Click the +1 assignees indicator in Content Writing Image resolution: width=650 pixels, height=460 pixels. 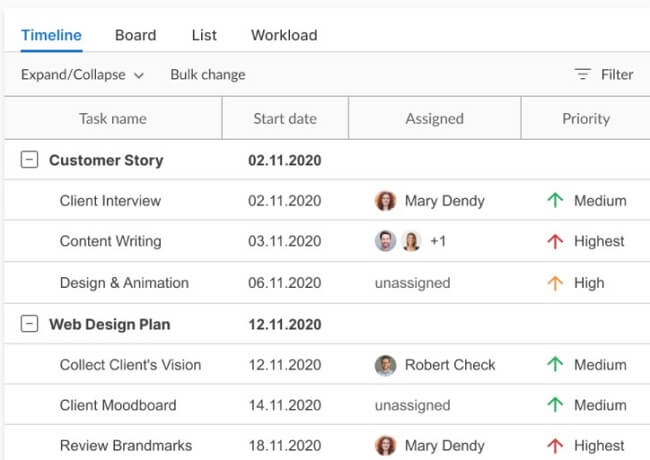pos(439,241)
